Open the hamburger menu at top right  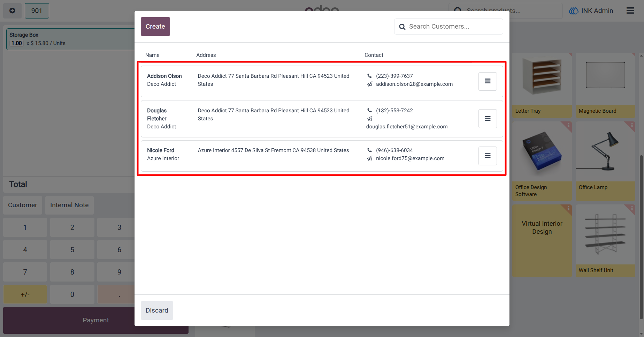630,10
